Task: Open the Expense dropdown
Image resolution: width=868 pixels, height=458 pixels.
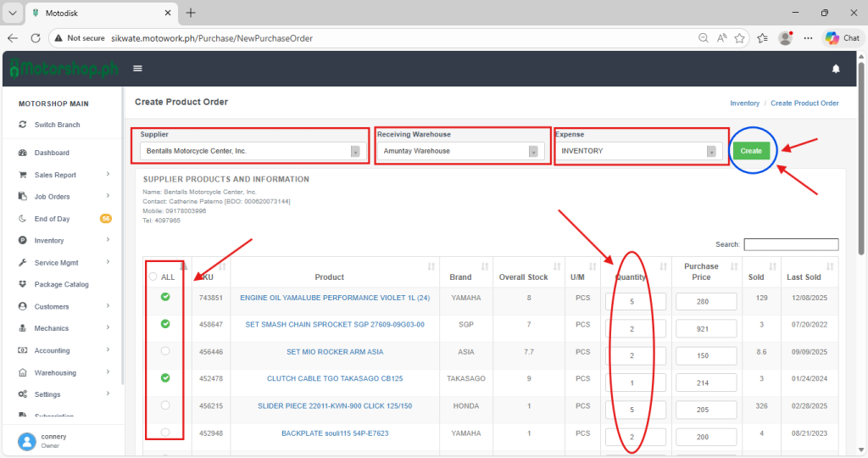Action: (639, 151)
